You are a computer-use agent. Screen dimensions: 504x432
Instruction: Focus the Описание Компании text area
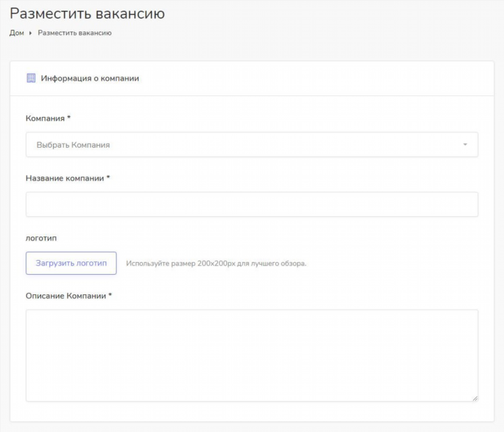click(x=252, y=355)
